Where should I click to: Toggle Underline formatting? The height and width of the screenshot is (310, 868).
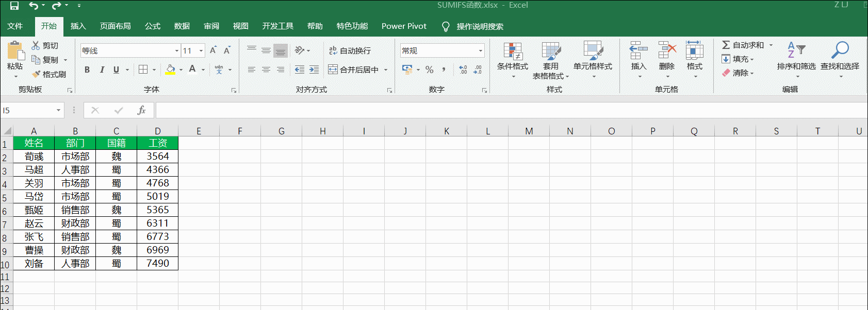click(116, 70)
